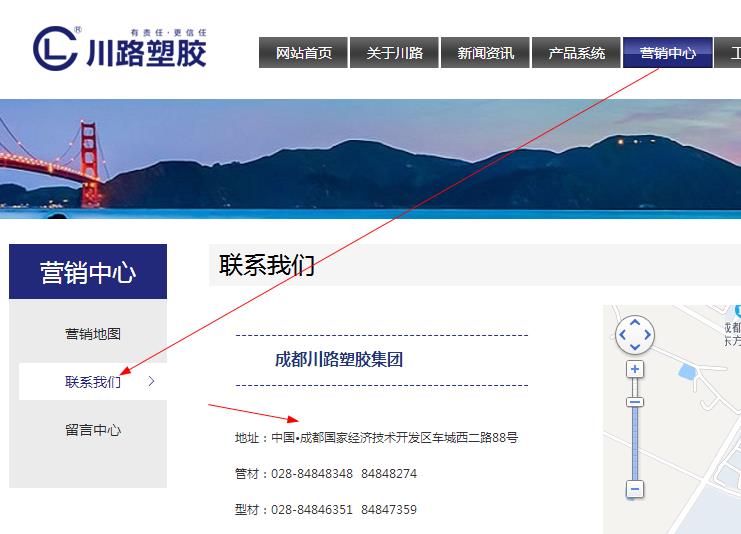Screen dimensions: 741x534
Task: Click the 川路塑胶 logo
Action: coord(119,47)
